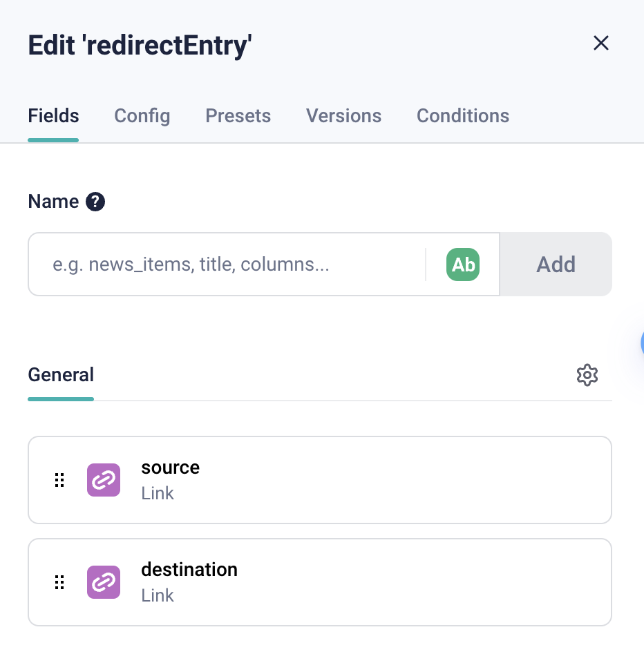This screenshot has width=644, height=663.
Task: Open the destination field for editing
Action: [x=320, y=582]
